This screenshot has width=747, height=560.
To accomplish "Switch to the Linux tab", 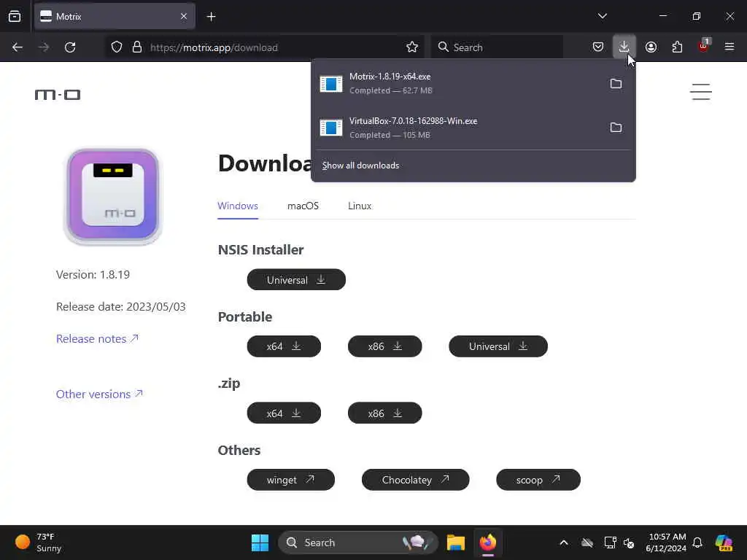I will 360,206.
